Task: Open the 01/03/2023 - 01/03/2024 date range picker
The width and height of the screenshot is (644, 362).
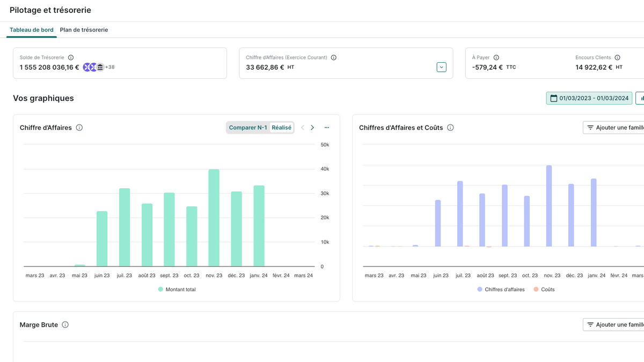Action: [x=589, y=98]
